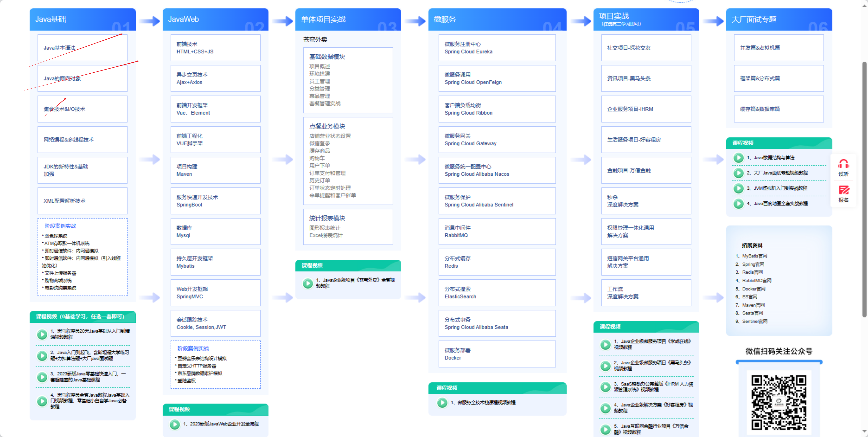Screen dimensions: 868x437
Task: Click the Ajax+Axios card
Action: point(215,79)
